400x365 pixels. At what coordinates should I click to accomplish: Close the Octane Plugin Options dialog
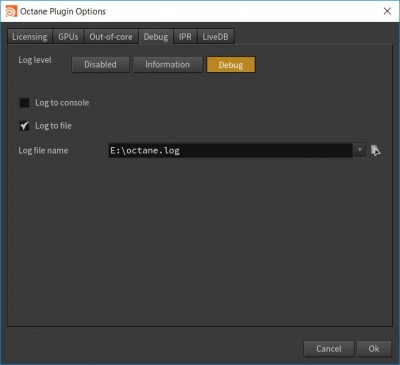[x=387, y=11]
